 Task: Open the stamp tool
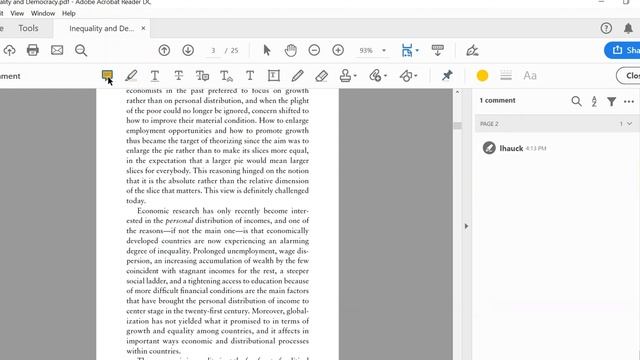click(345, 76)
